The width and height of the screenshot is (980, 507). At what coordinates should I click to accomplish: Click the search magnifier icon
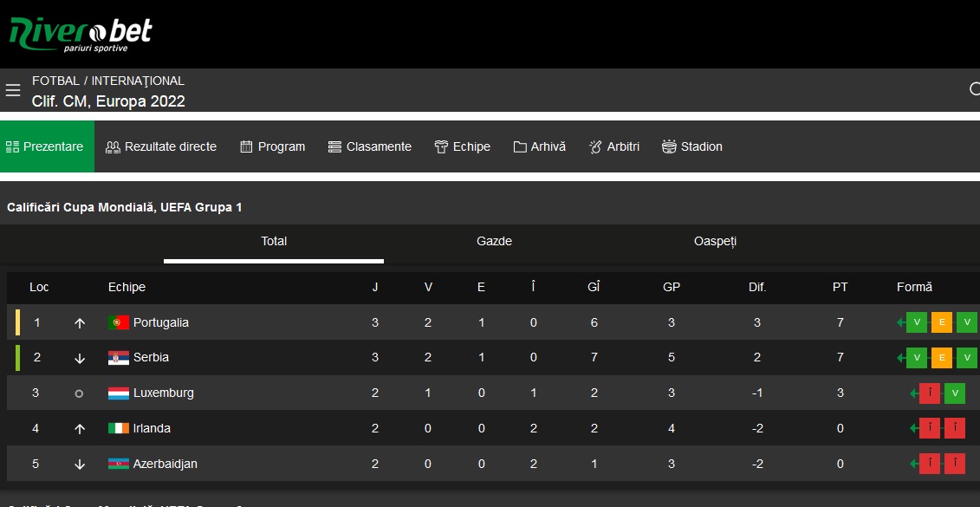click(975, 89)
